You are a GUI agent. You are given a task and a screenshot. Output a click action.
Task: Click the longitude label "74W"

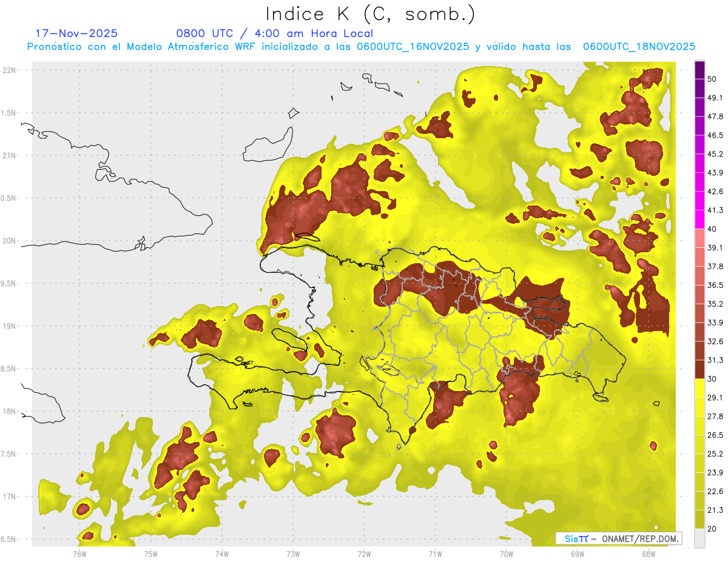222,554
